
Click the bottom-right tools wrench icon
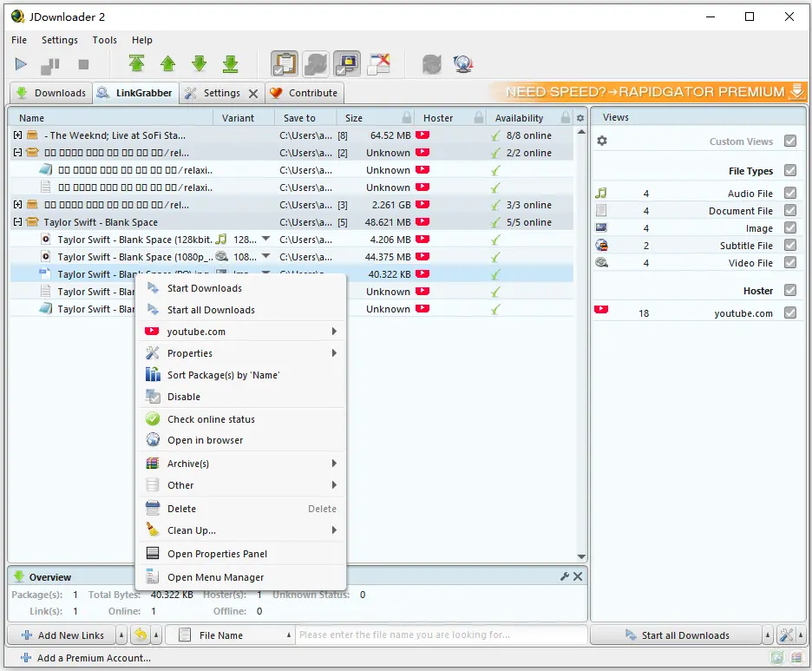tap(786, 635)
